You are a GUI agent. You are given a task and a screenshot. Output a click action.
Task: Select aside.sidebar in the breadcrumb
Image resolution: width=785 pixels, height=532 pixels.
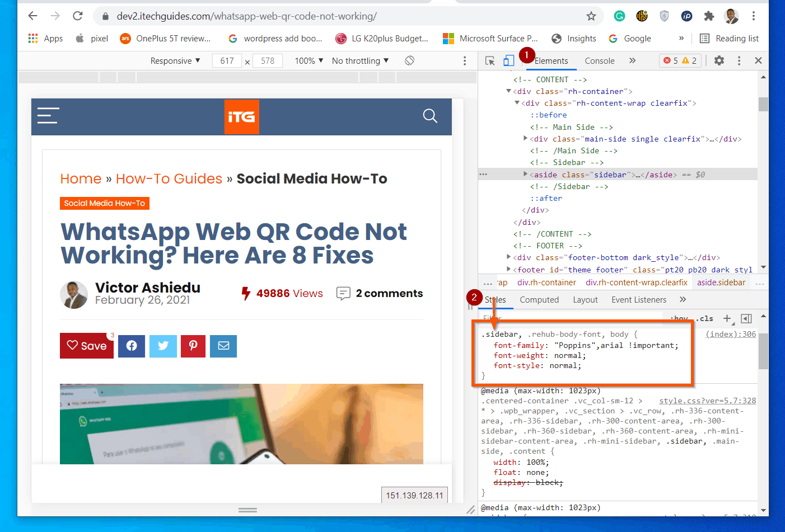[721, 283]
